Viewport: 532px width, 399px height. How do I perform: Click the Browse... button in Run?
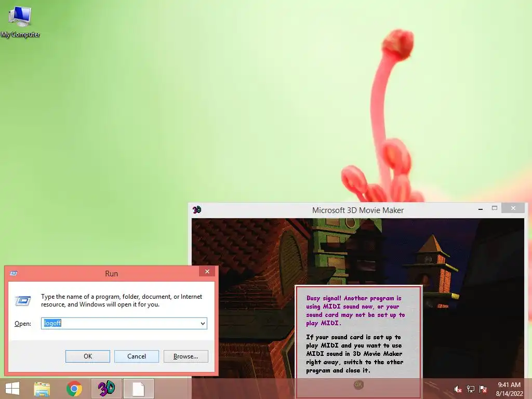(185, 356)
